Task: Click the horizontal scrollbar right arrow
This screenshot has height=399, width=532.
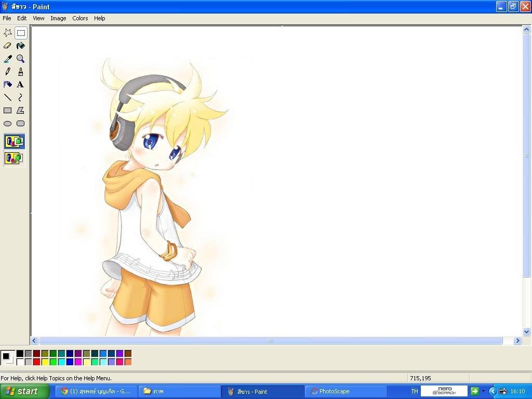Action: tap(517, 341)
